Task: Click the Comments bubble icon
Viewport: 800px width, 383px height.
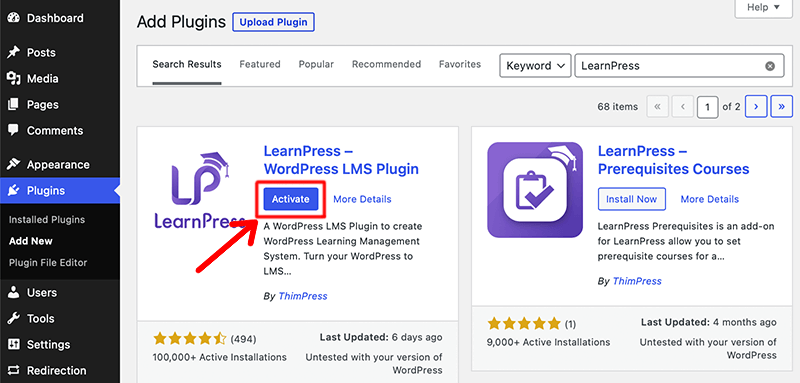Action: tap(14, 131)
